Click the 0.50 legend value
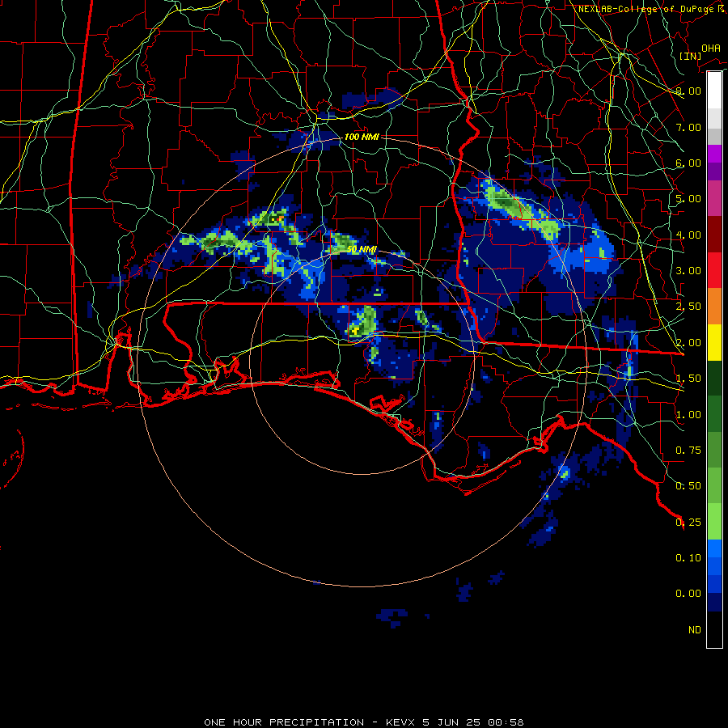This screenshot has height=728, width=728. [x=688, y=486]
